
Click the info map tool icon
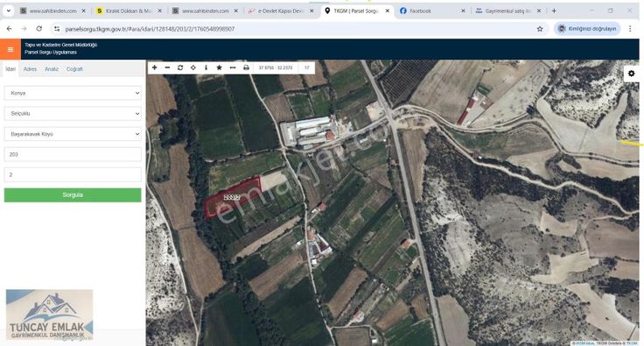click(206, 67)
